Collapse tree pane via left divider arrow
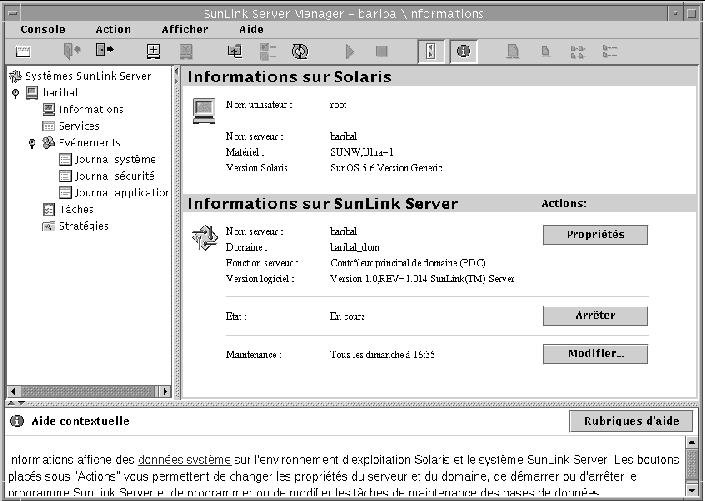Image resolution: width=705 pixels, height=501 pixels. click(177, 72)
